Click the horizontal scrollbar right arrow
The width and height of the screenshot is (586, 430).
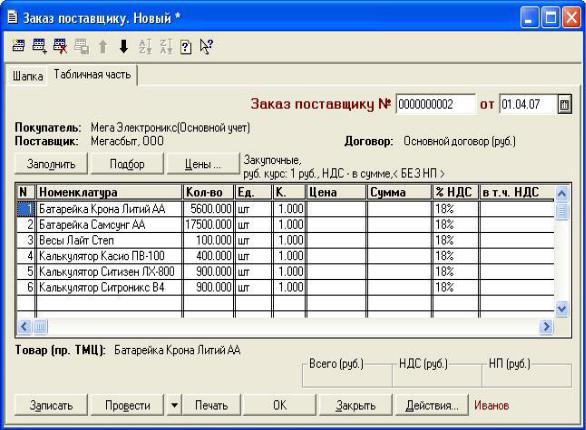(546, 327)
